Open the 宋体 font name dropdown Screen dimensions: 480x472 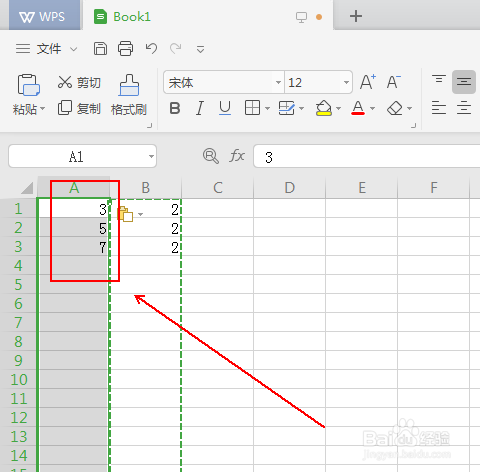coord(278,82)
